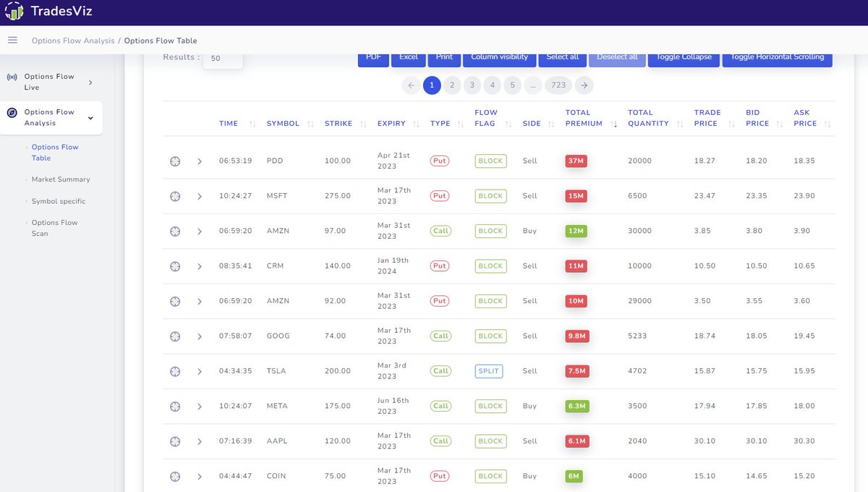Screen dimensions: 868x492
Task: Click the next page arrow in pagination
Action: coord(584,85)
